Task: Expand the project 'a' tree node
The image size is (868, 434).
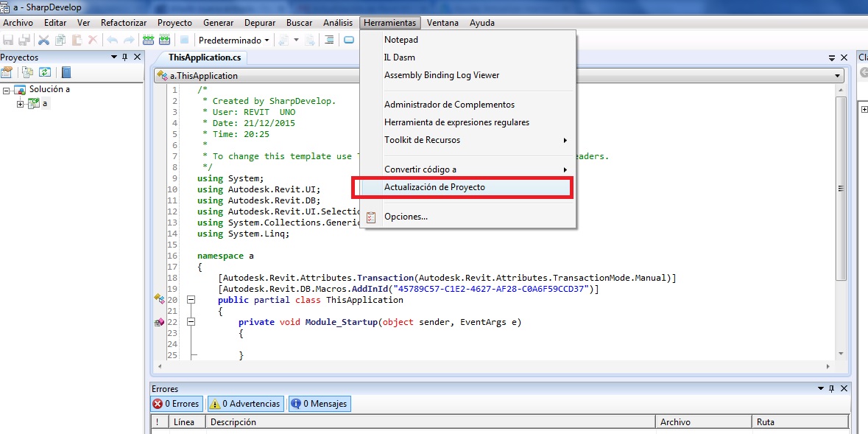Action: point(21,104)
